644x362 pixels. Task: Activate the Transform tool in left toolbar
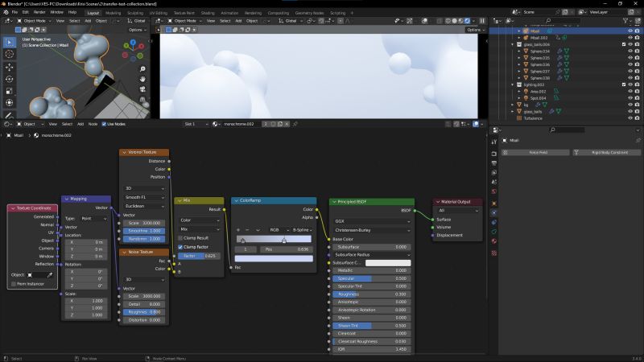click(x=10, y=103)
